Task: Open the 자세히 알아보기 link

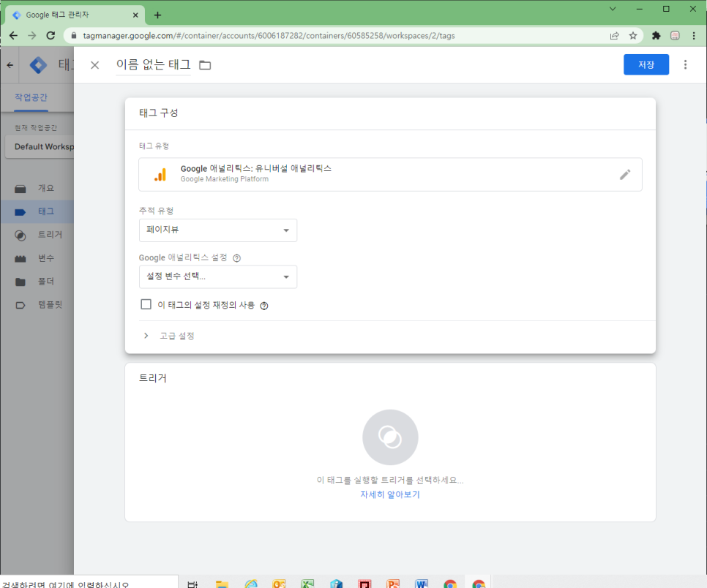Action: [390, 494]
